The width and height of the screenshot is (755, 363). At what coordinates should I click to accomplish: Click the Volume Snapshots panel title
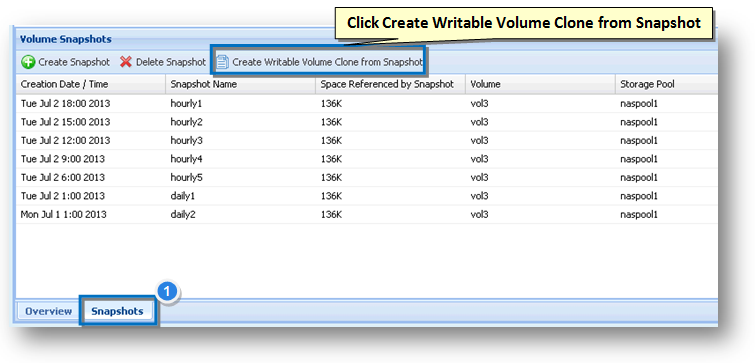65,39
